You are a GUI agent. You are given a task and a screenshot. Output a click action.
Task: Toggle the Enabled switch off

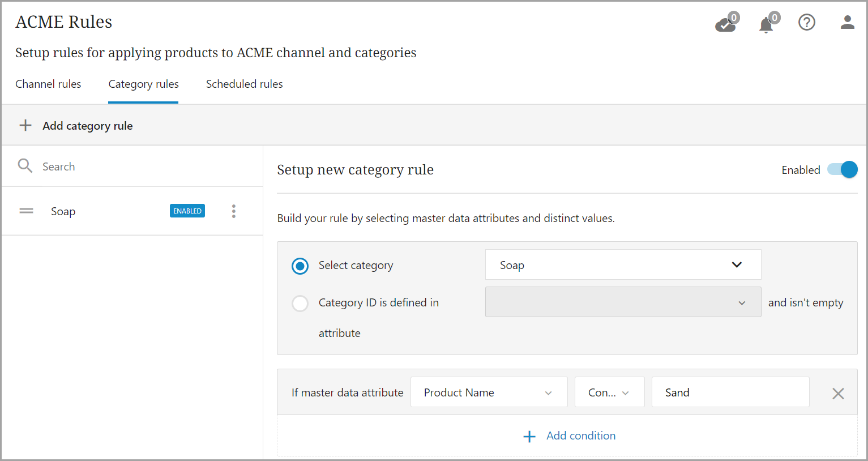point(843,170)
